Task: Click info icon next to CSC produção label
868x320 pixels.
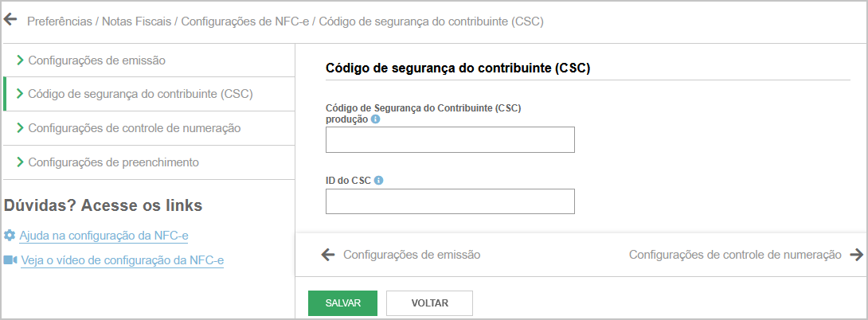Action: 375,119
